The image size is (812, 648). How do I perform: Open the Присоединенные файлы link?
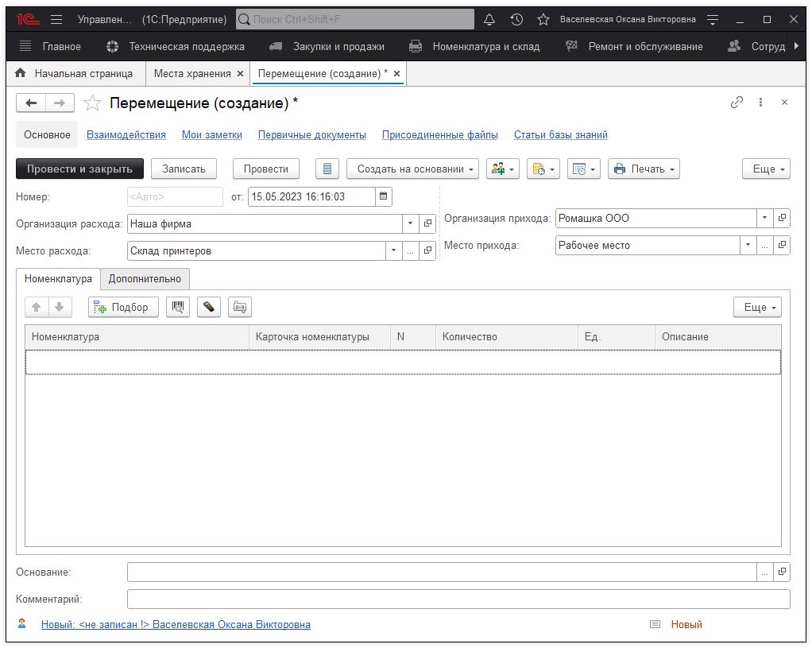tap(439, 135)
